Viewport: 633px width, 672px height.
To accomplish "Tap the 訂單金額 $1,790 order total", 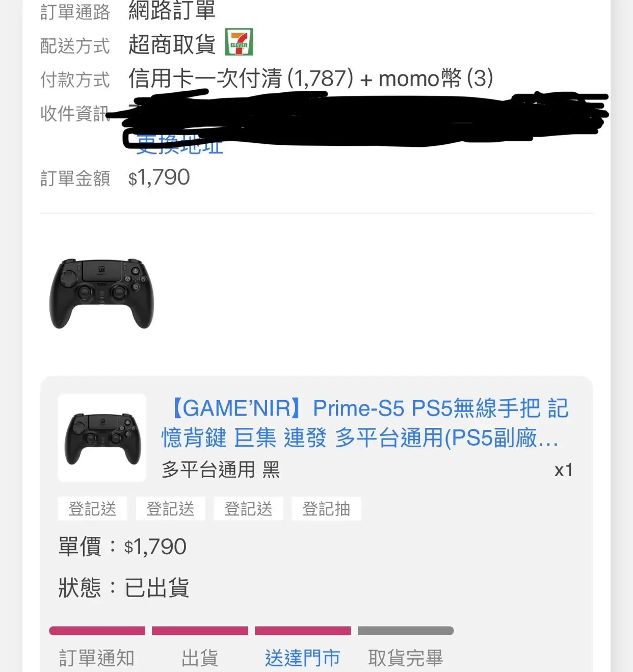I will (x=115, y=178).
